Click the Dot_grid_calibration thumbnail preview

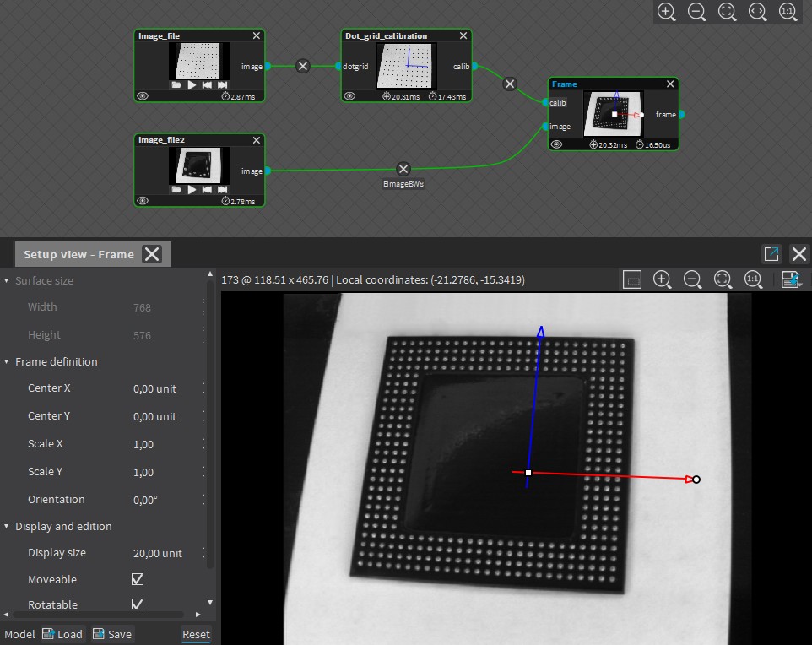[x=407, y=67]
